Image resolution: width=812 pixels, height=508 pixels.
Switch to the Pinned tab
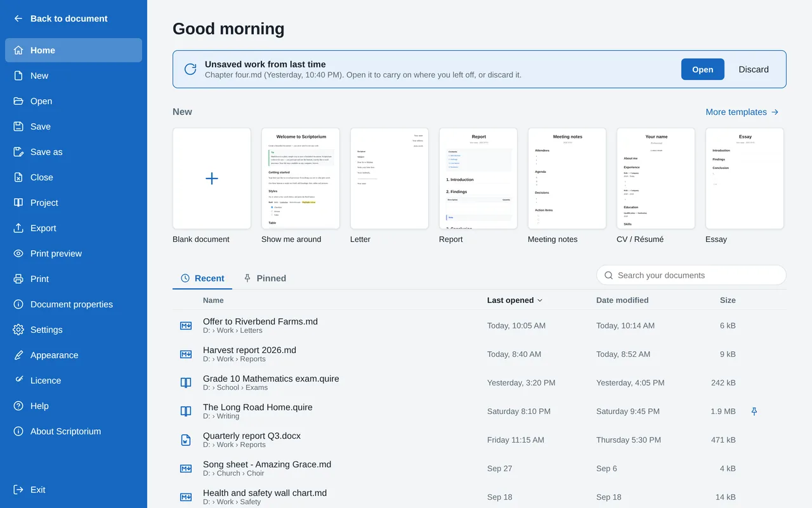(x=265, y=278)
